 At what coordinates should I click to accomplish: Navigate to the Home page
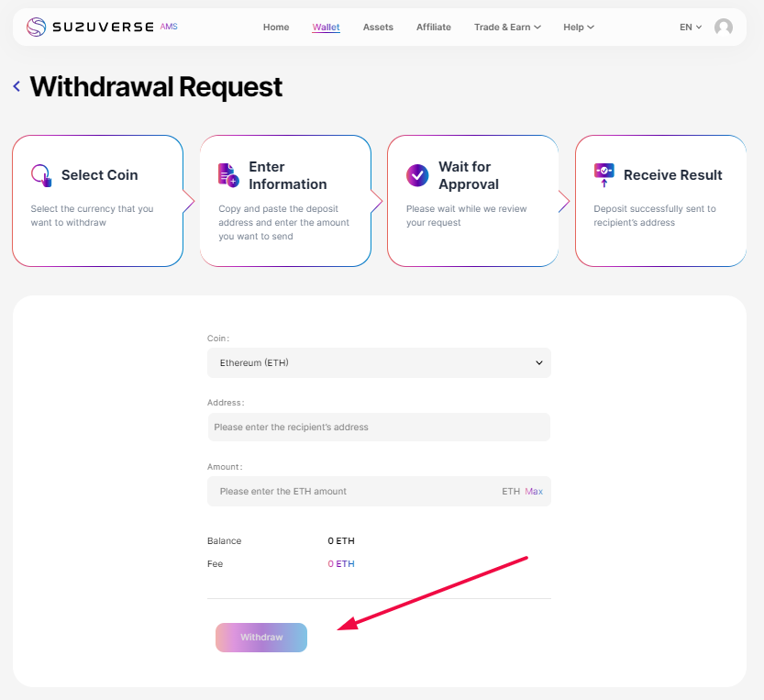tap(276, 28)
